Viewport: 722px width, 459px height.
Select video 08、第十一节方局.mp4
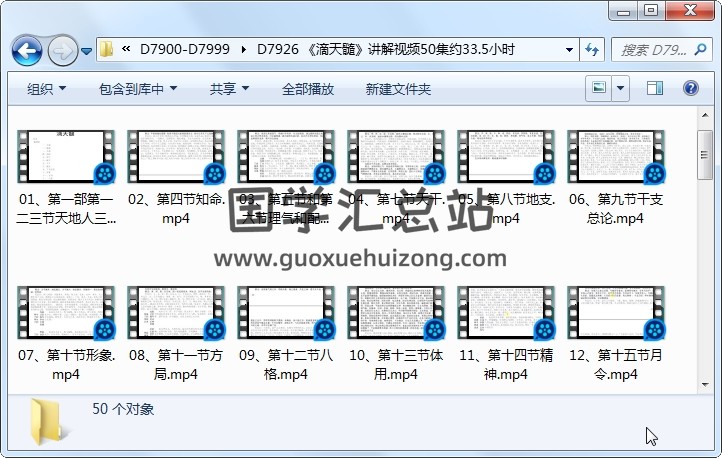pyautogui.click(x=176, y=334)
